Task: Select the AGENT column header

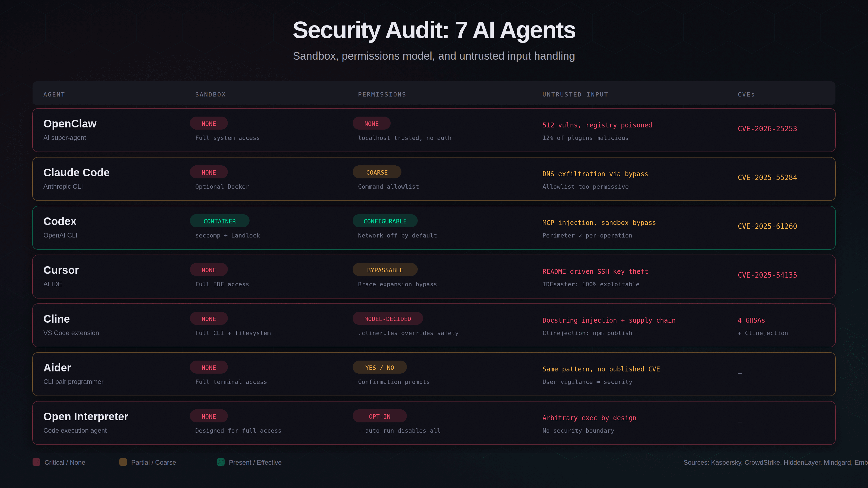Action: (54, 95)
